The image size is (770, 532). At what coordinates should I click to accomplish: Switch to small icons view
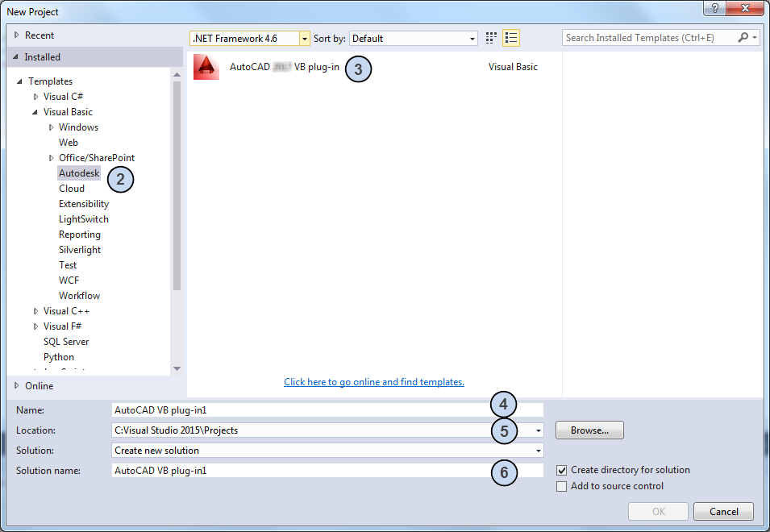point(491,38)
